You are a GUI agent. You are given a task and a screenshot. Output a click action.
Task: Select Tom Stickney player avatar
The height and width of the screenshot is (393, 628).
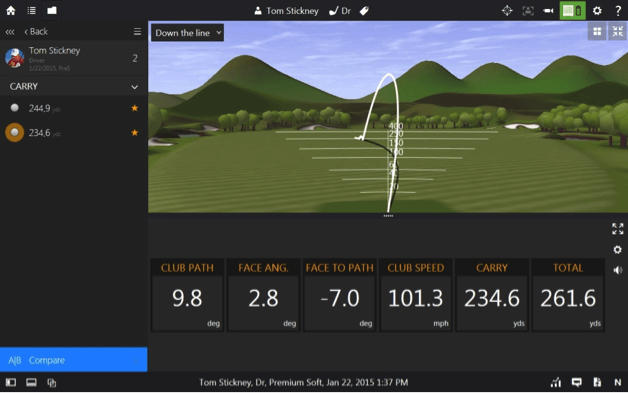click(14, 58)
